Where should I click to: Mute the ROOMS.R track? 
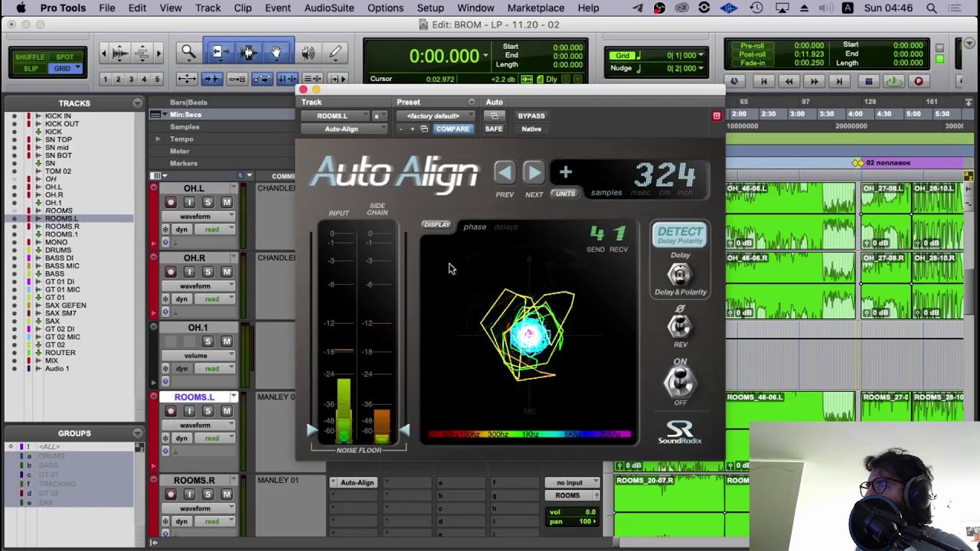coord(227,494)
